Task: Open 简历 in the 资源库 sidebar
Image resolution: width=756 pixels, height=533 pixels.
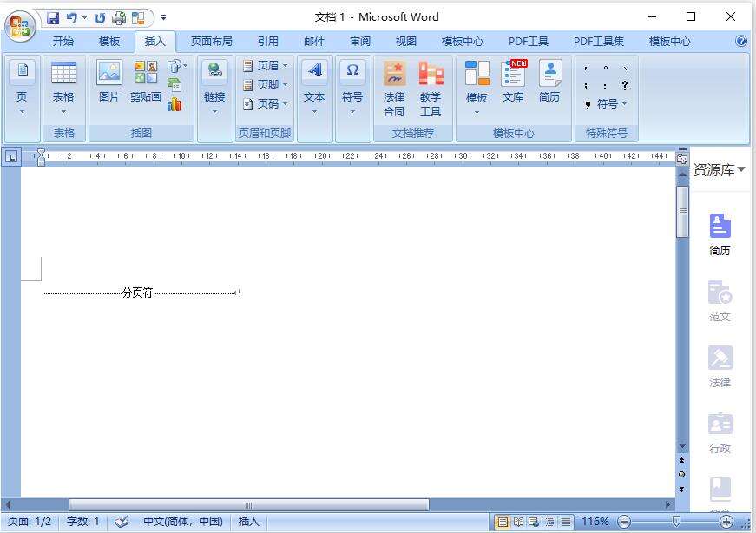Action: [x=720, y=234]
